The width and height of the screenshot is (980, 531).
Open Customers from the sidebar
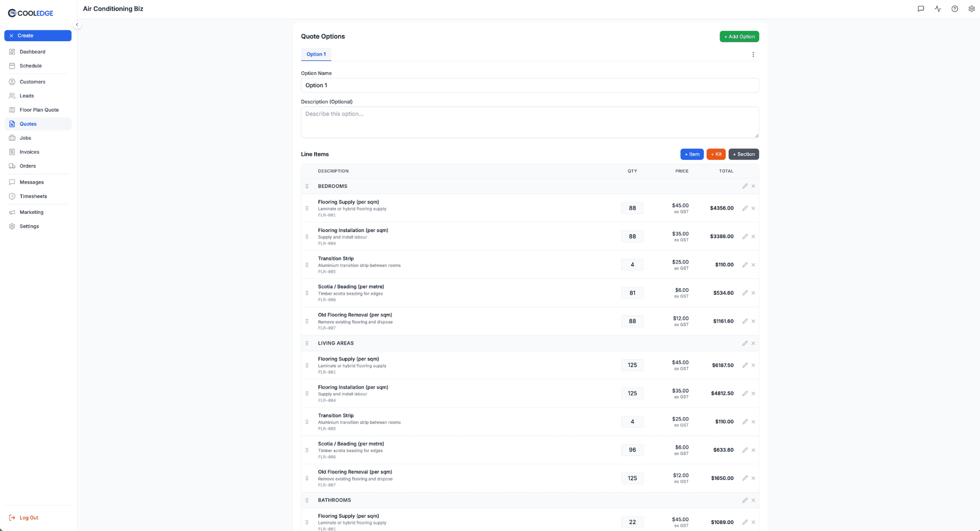[x=32, y=81]
